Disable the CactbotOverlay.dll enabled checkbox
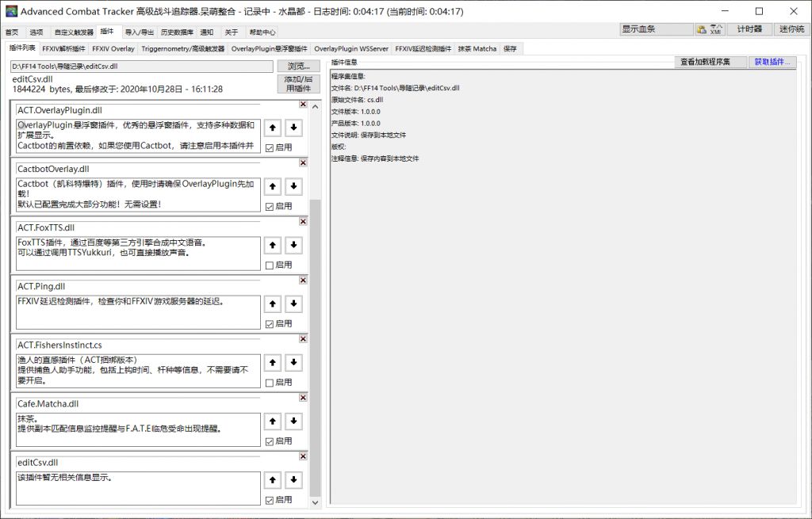This screenshot has width=812, height=519. (x=270, y=207)
